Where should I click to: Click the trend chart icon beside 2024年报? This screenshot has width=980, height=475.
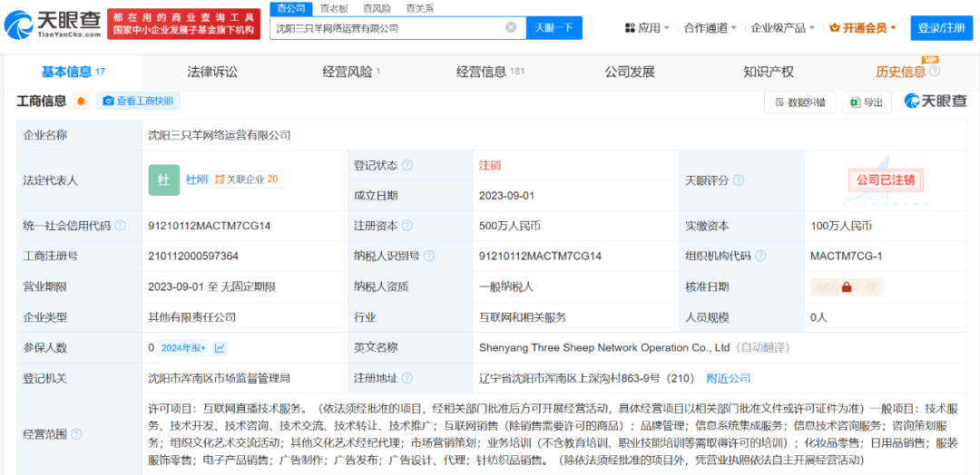point(220,348)
